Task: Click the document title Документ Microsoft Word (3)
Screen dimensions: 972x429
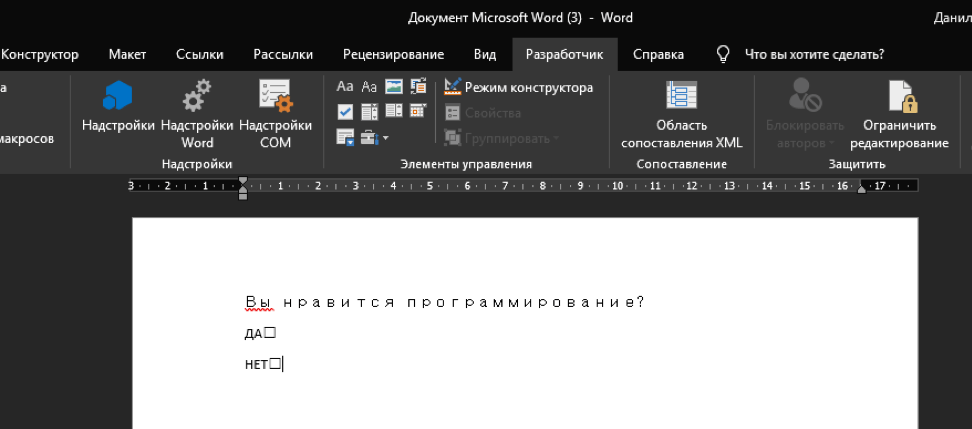Action: (495, 18)
